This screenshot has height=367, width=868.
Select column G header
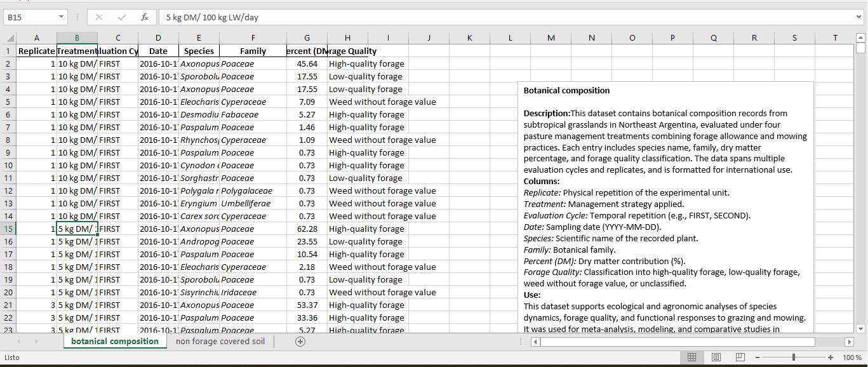pos(307,38)
